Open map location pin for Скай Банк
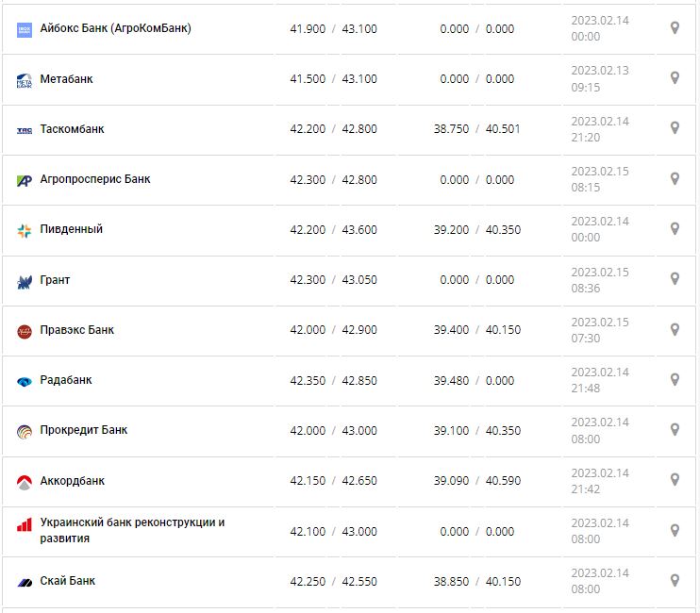This screenshot has height=613, width=700. (675, 580)
